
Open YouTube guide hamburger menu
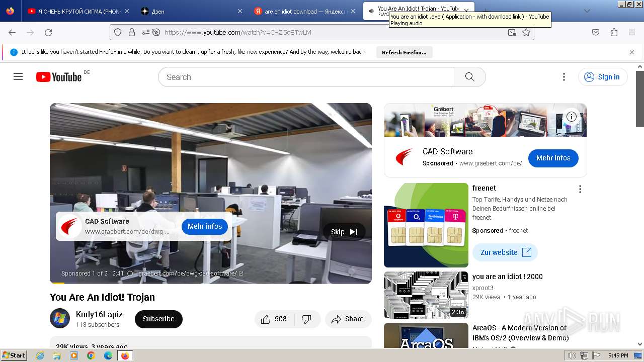[18, 77]
